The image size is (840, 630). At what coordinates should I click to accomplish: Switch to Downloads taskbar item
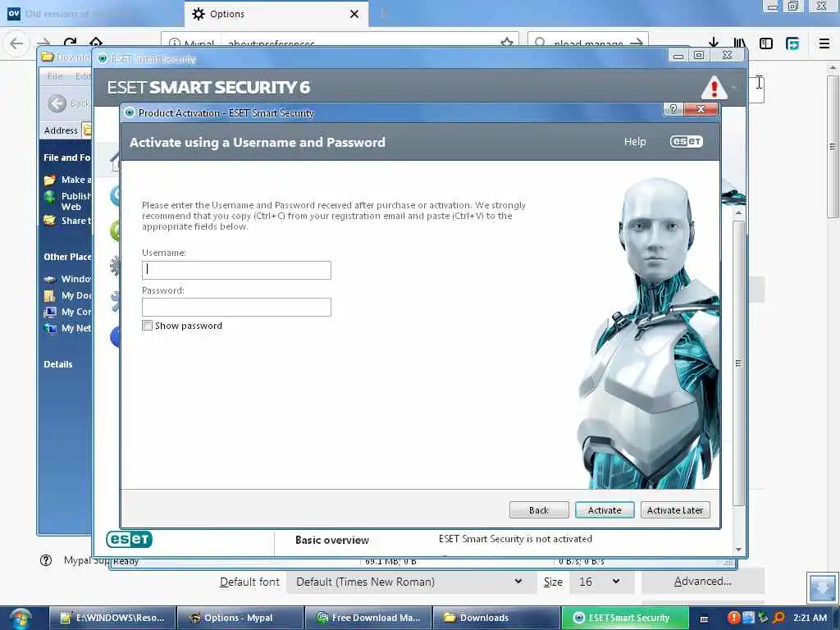coord(495,618)
